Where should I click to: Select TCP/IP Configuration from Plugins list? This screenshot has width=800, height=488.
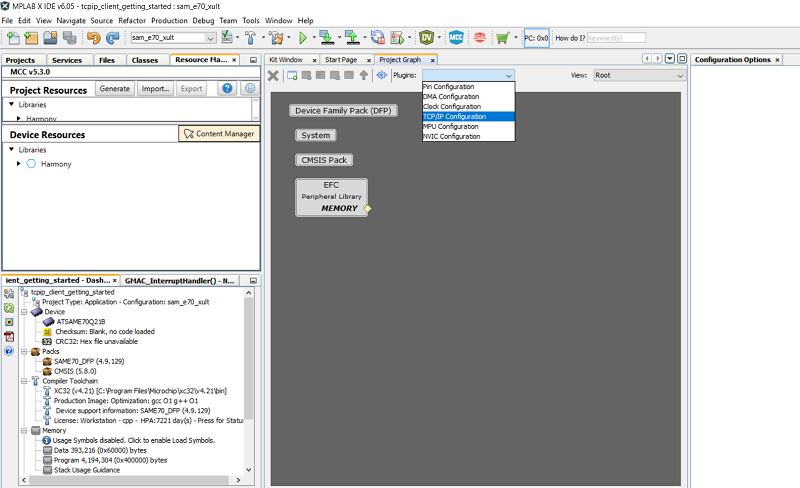point(468,116)
